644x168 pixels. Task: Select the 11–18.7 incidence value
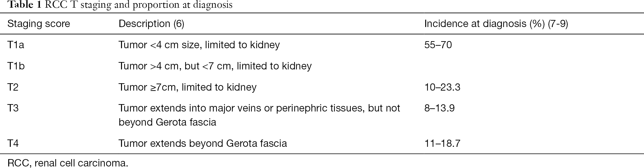click(442, 143)
